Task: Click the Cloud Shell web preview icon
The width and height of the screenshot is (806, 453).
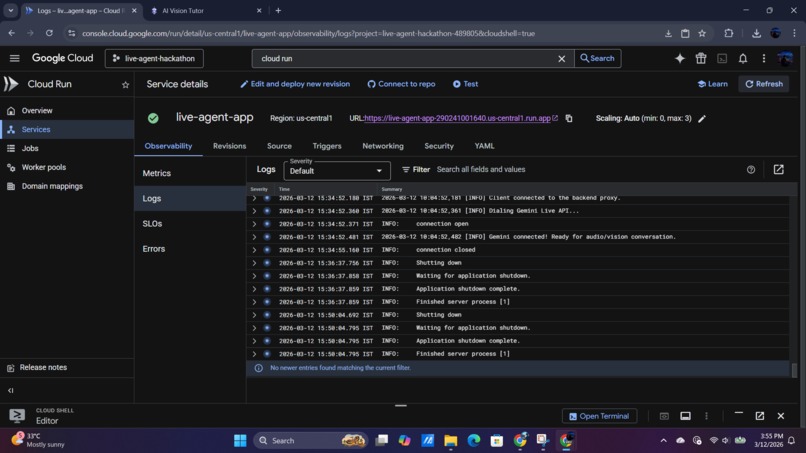Action: pos(664,416)
